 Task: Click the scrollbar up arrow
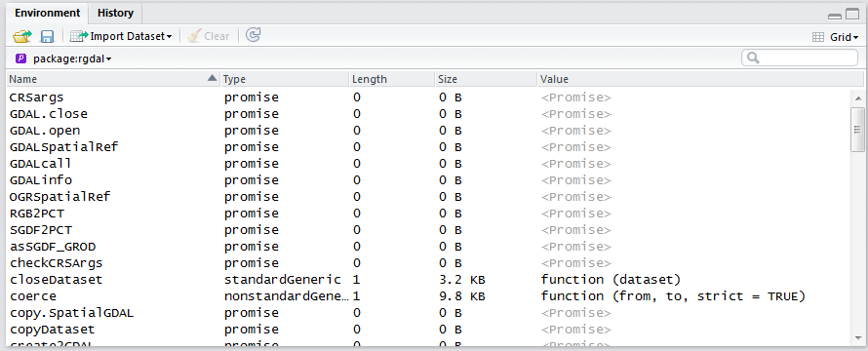point(857,98)
